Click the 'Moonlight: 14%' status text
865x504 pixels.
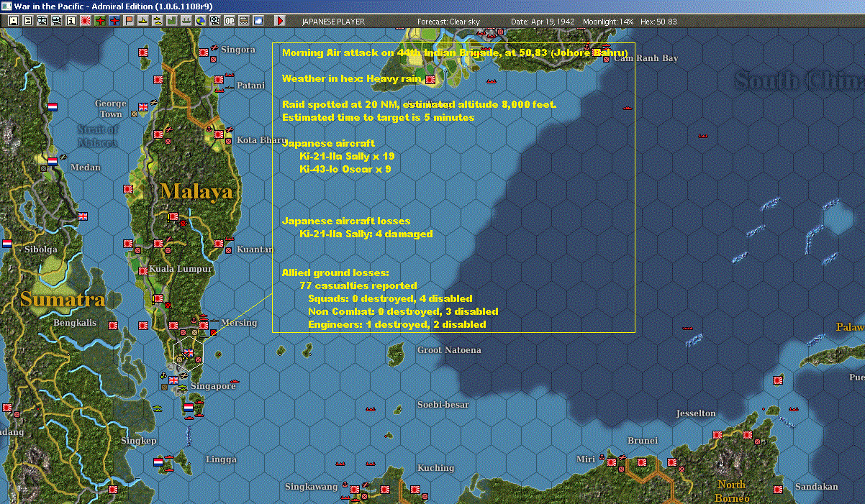tap(609, 22)
